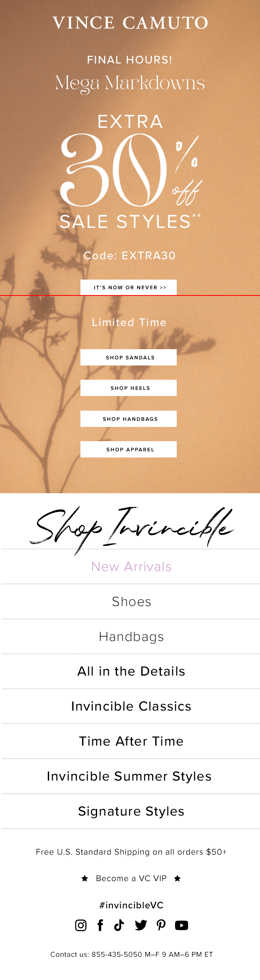Click the Shop Sandals button
Viewport: 260px width, 980px height.
coord(128,357)
